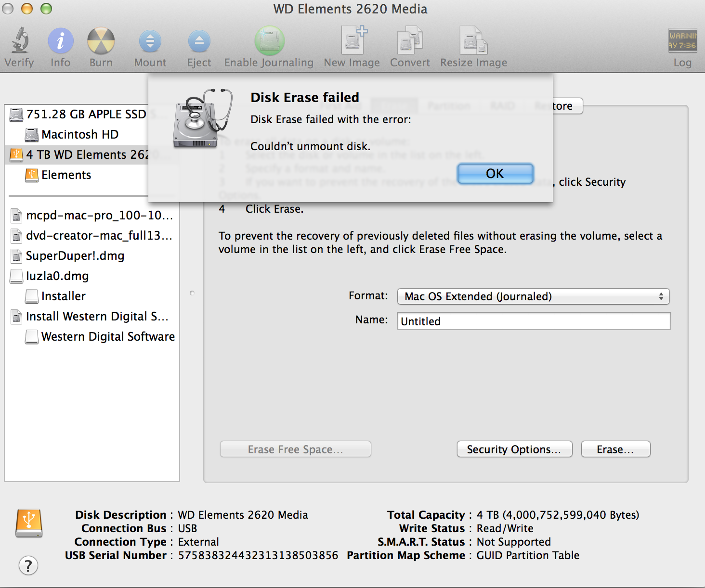Select the SuperDuper!.dmg disk image icon
The width and height of the screenshot is (705, 588).
[16, 256]
